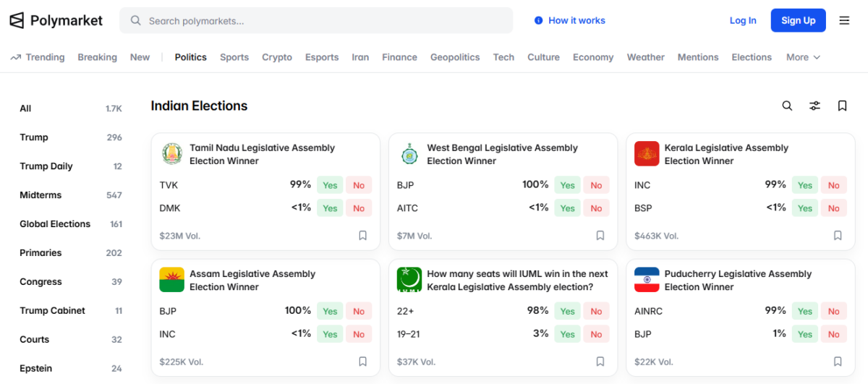
Task: Buy No on BJP in West Bengal
Action: click(596, 185)
